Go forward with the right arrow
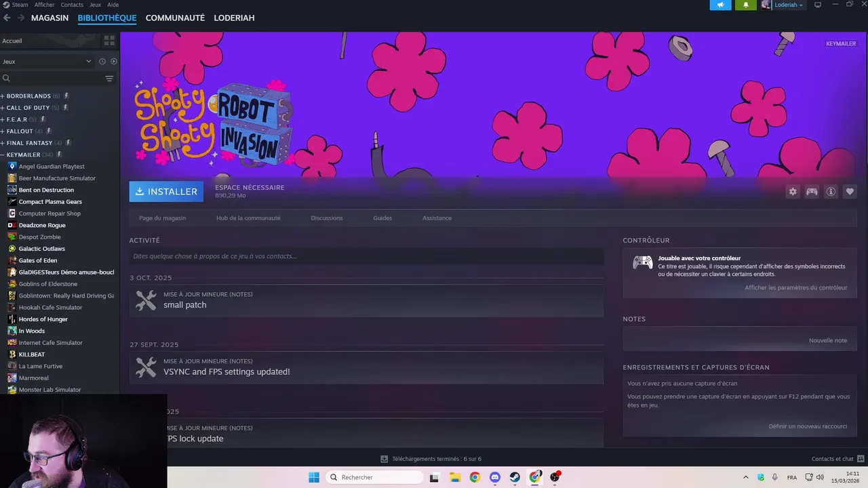The height and width of the screenshot is (488, 868). coord(21,18)
